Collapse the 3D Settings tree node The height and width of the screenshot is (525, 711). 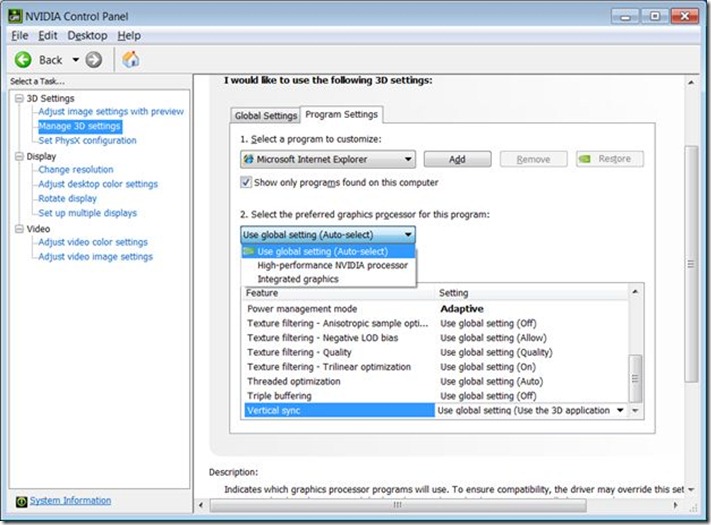click(x=19, y=98)
